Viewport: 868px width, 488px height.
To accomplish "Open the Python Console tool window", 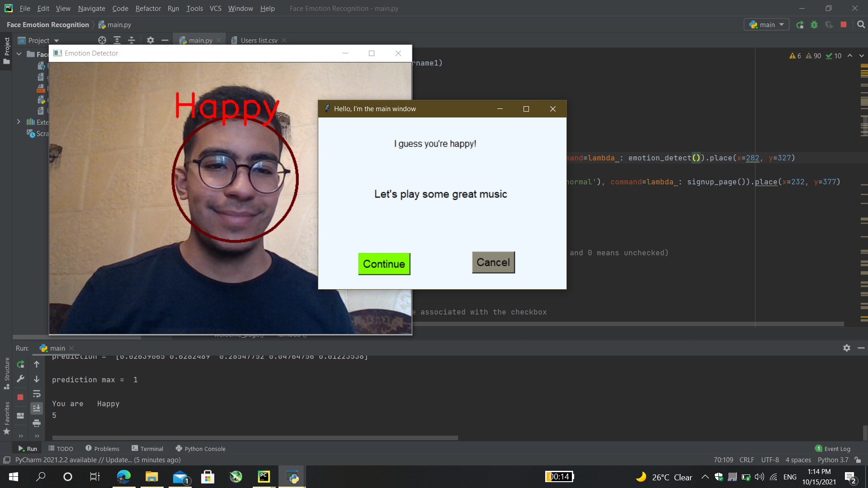I will point(200,448).
